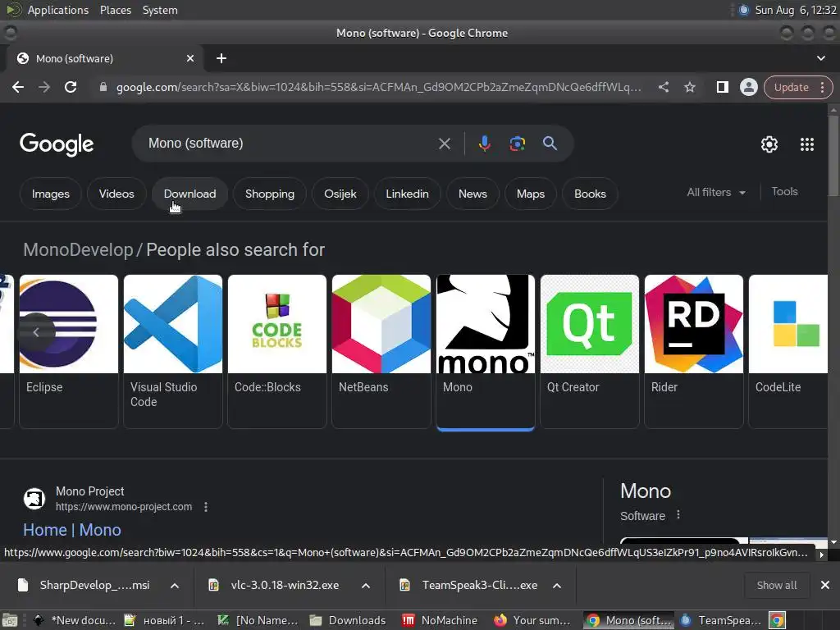Open the Mono Project site favicon

[x=34, y=499]
